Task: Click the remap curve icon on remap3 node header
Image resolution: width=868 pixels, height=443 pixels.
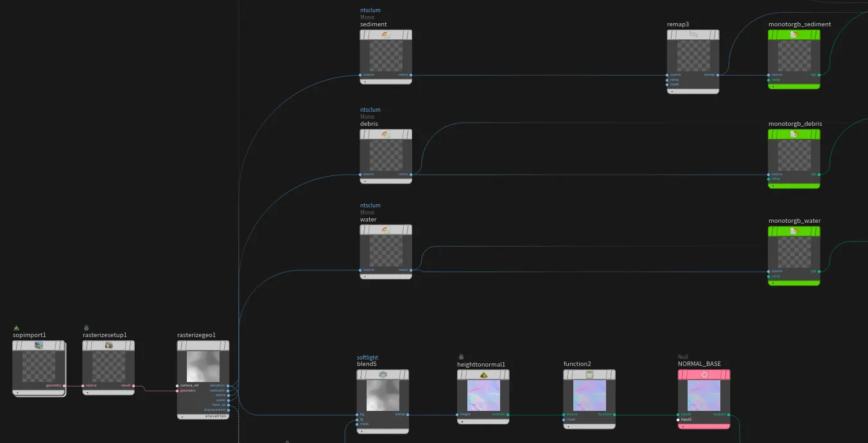Action: 693,34
